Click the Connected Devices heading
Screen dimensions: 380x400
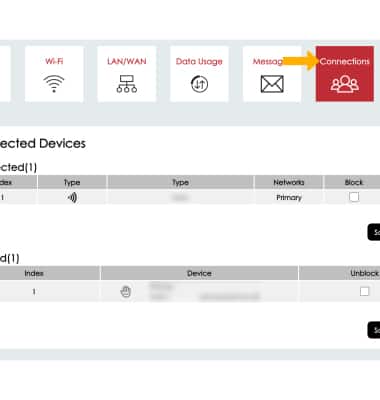[x=43, y=144]
